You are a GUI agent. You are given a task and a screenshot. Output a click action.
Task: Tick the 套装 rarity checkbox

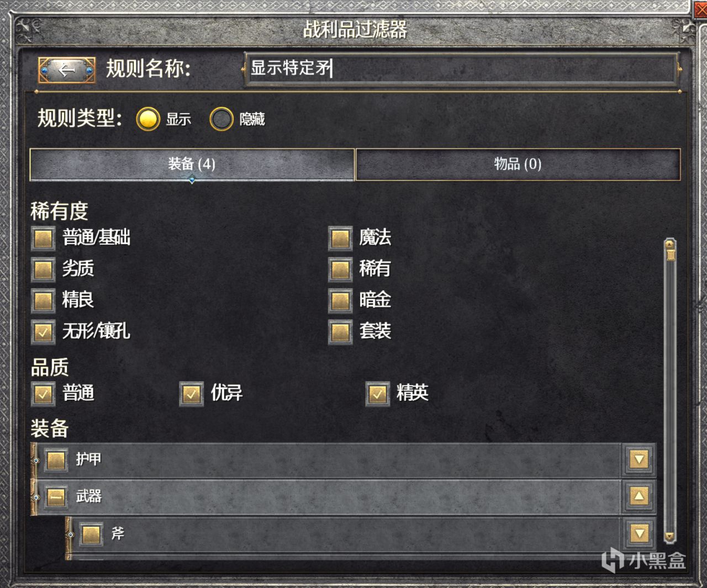[x=340, y=331]
